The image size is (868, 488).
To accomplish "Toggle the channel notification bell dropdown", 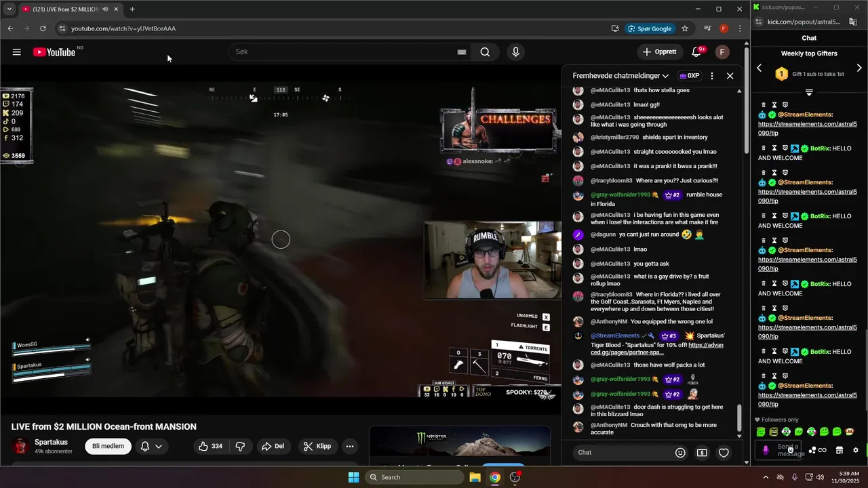I will coord(151,446).
